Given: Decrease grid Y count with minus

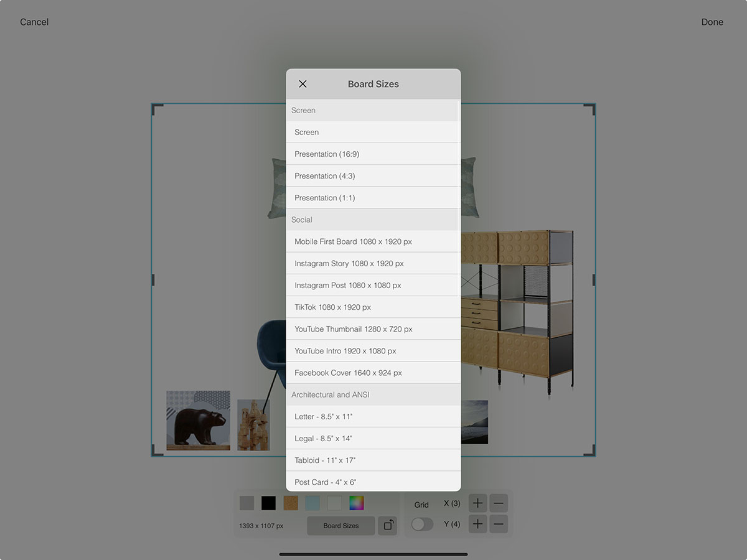Looking at the screenshot, I should pos(499,524).
